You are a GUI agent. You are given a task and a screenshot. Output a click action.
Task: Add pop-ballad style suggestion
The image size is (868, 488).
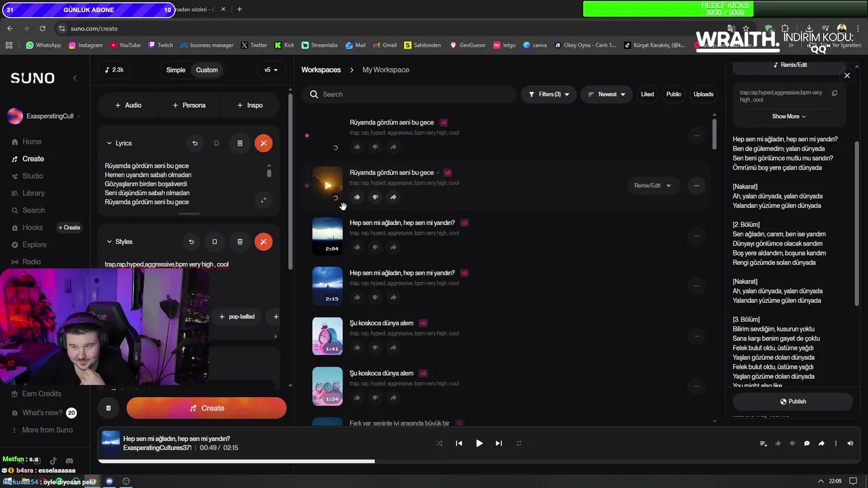tap(237, 317)
